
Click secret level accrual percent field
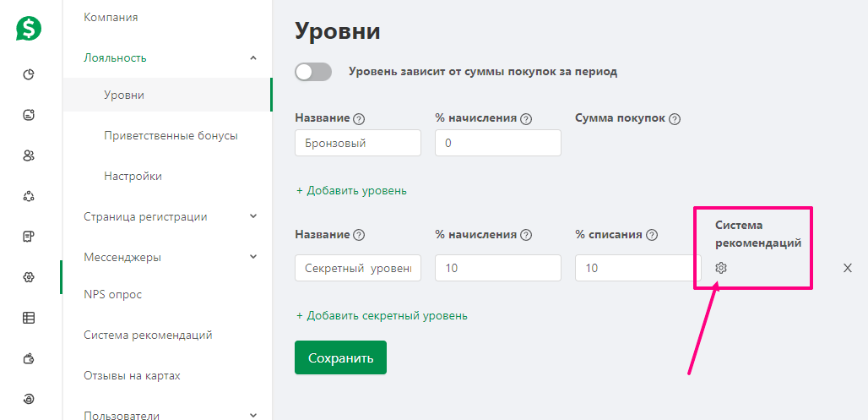click(x=498, y=268)
